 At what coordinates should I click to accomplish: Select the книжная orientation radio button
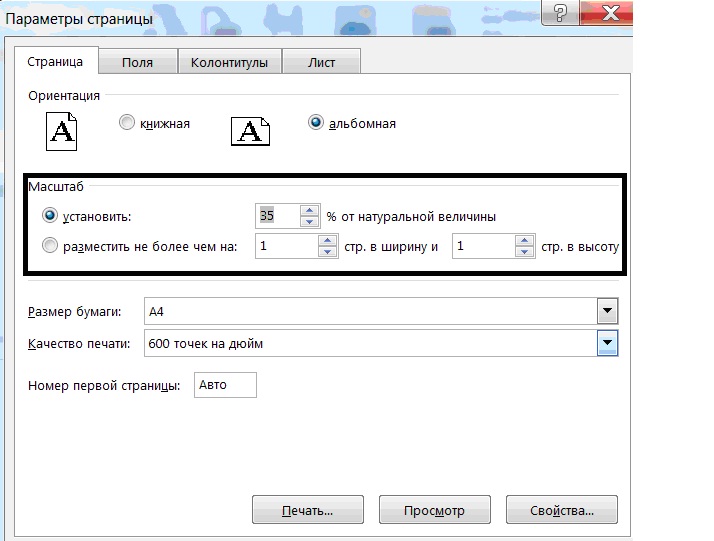click(126, 123)
